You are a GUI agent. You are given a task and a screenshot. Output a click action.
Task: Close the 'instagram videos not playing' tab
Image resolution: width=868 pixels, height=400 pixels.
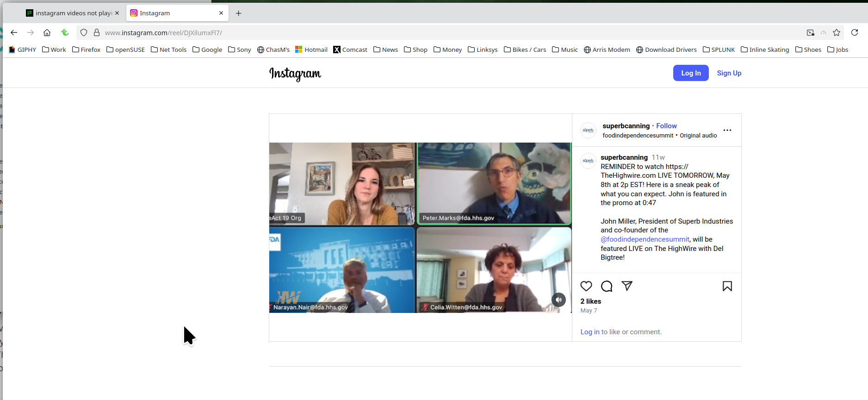117,13
